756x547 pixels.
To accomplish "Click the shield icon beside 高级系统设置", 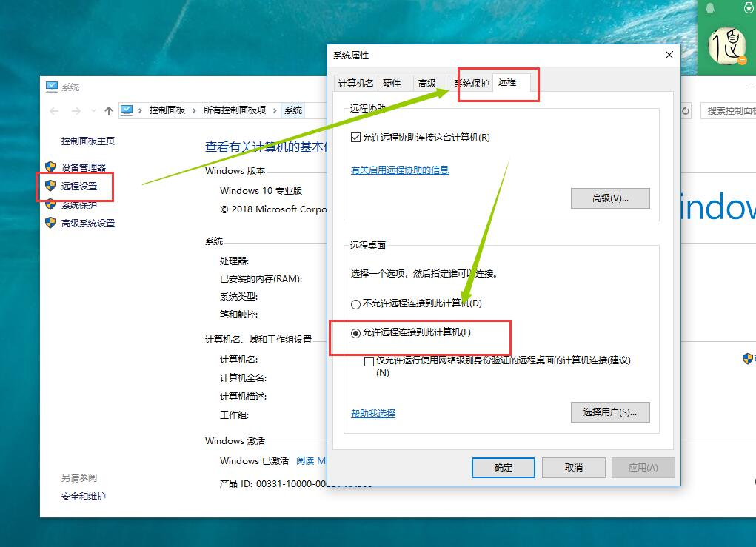I will click(x=50, y=223).
